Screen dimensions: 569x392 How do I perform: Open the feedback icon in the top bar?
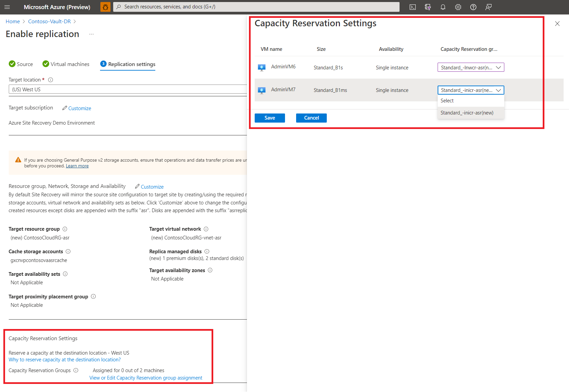(488, 7)
